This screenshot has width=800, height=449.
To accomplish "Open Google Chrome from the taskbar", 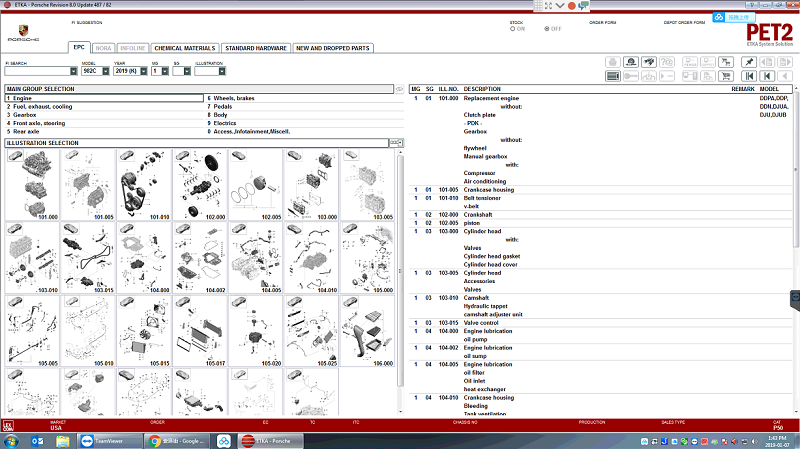I will point(178,441).
